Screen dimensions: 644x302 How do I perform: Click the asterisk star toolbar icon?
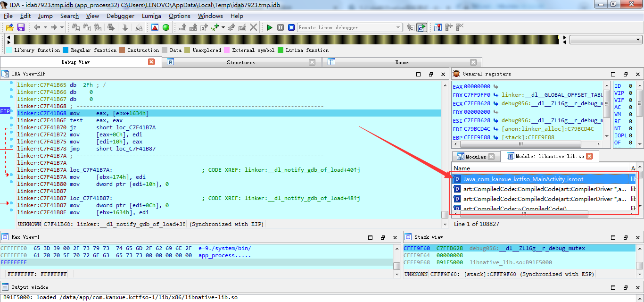(x=231, y=27)
